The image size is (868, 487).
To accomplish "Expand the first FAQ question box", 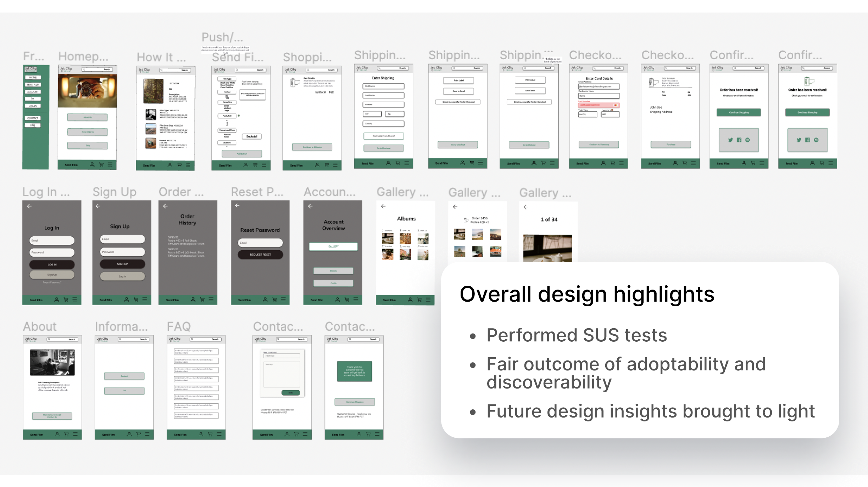I will pos(196,352).
